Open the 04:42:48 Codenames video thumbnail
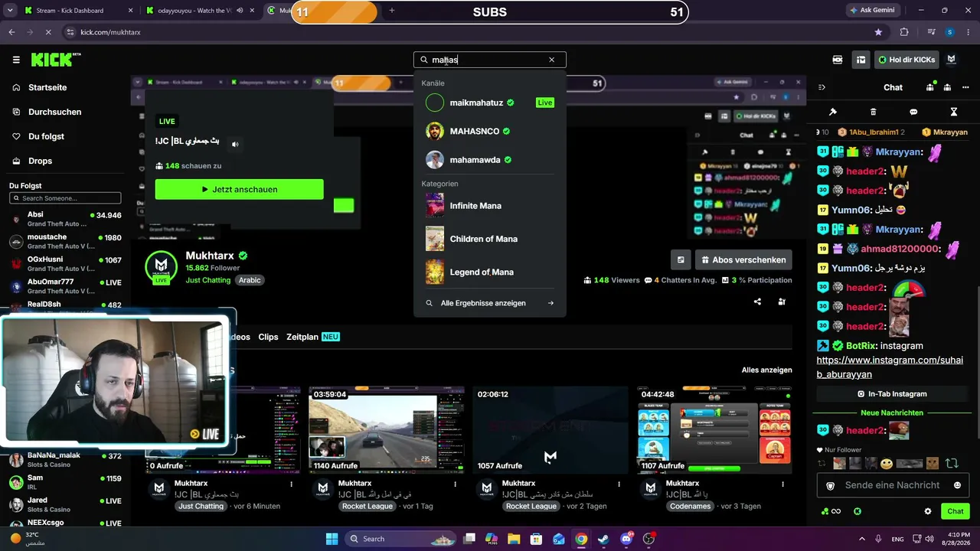The width and height of the screenshot is (980, 551). (x=715, y=429)
